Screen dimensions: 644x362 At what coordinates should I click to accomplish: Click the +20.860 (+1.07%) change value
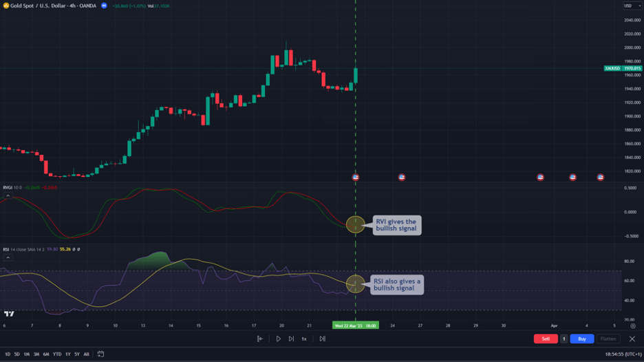[129, 6]
